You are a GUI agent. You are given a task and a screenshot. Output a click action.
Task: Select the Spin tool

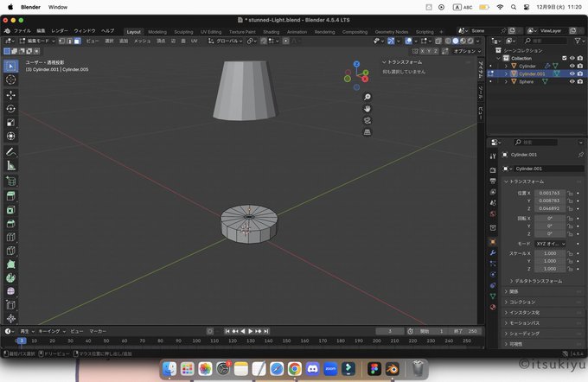(x=11, y=277)
